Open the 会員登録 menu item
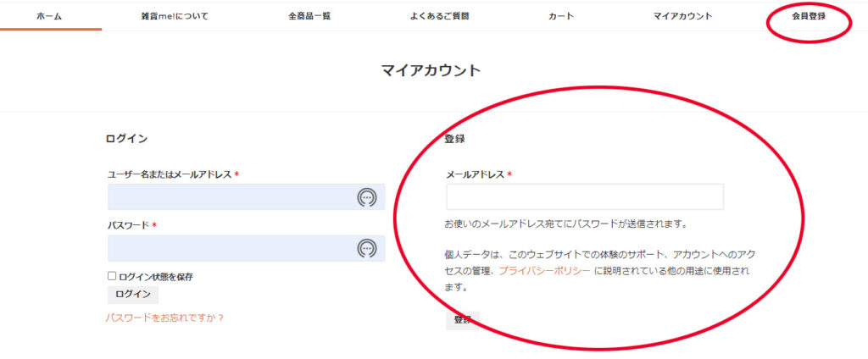This screenshot has width=868, height=359. click(x=808, y=16)
